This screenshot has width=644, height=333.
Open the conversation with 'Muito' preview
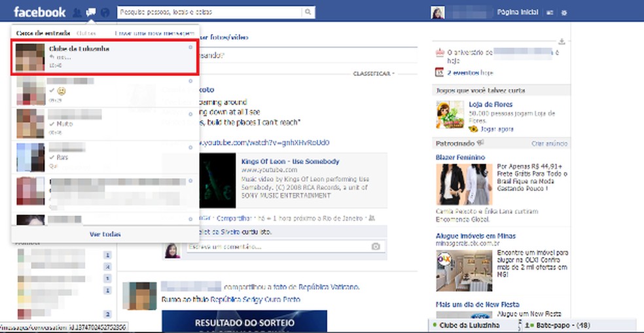click(105, 124)
